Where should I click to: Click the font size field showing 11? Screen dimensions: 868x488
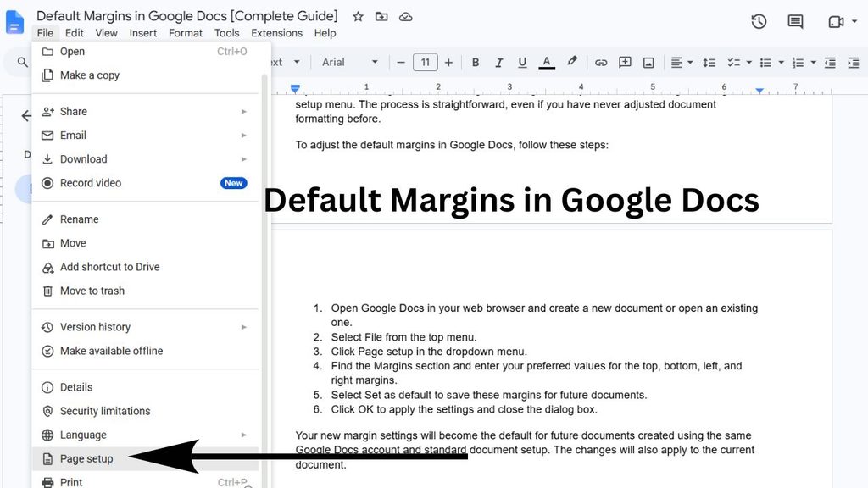tap(426, 63)
